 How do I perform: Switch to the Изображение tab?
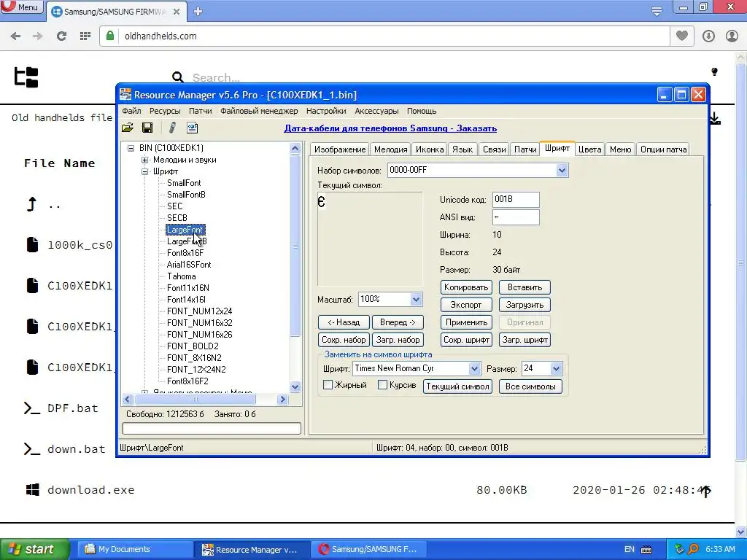click(x=340, y=149)
